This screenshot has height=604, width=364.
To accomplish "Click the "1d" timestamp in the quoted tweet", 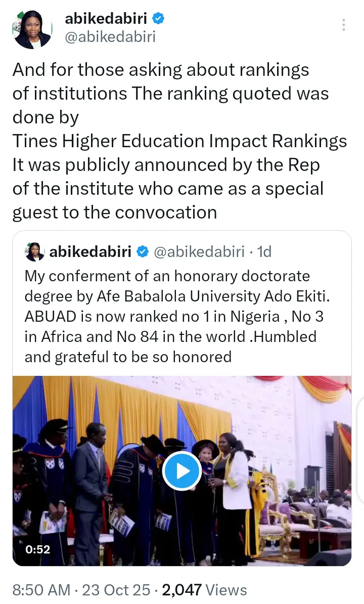I will [263, 251].
